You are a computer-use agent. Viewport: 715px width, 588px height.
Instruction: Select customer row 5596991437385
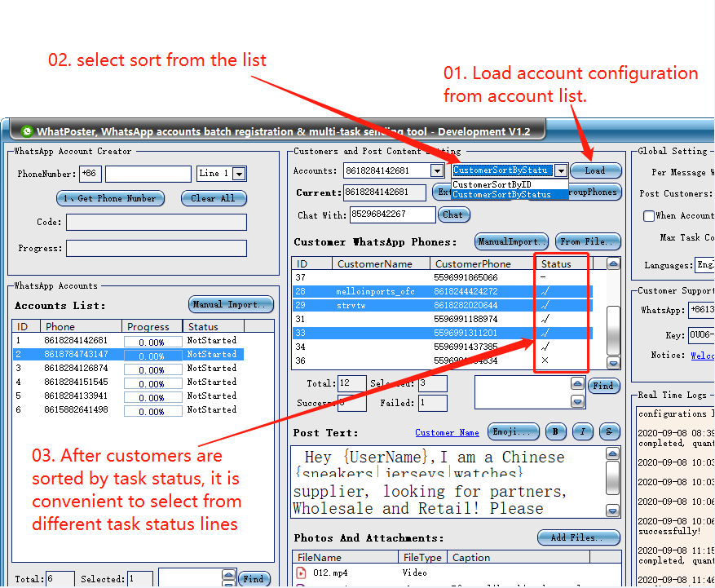(x=443, y=347)
